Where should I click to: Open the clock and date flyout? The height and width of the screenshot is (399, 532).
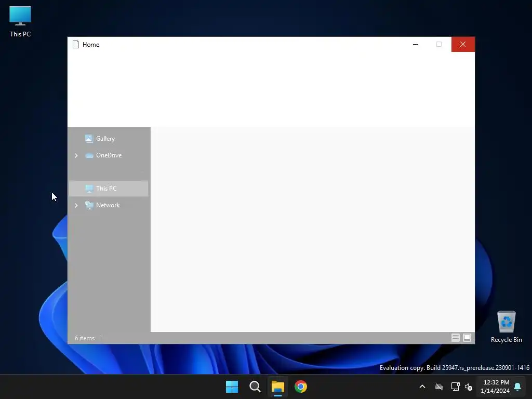coord(495,387)
